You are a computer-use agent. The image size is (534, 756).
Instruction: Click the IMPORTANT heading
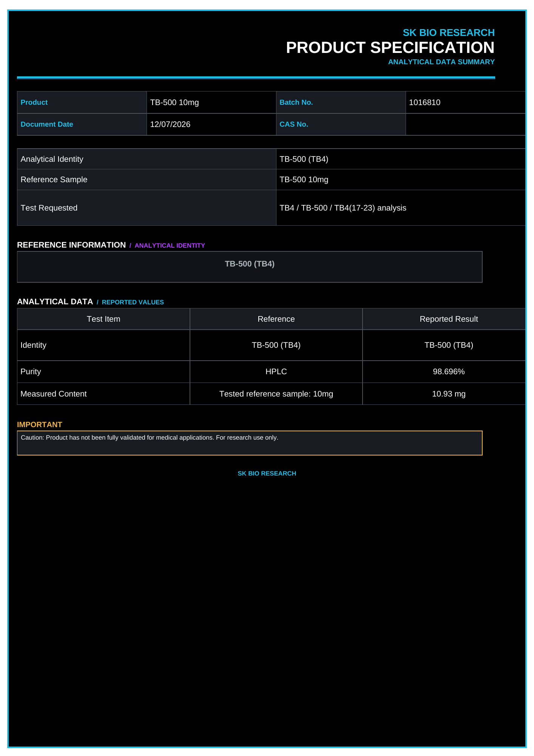[x=39, y=424]
